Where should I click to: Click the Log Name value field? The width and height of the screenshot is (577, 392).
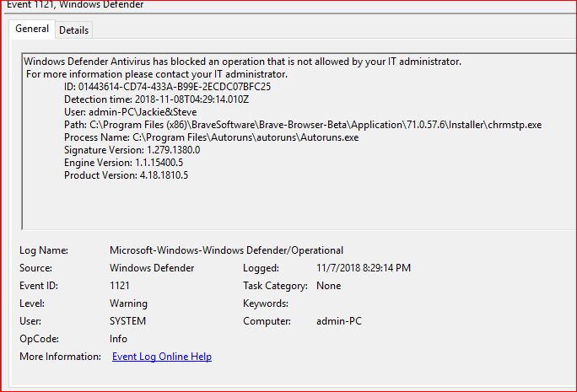(x=226, y=250)
